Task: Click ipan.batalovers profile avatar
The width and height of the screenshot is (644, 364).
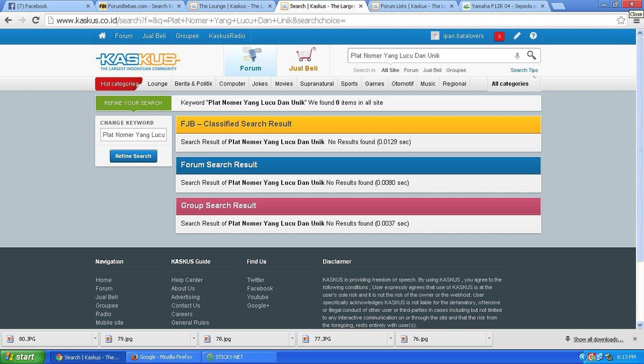Action: point(435,36)
